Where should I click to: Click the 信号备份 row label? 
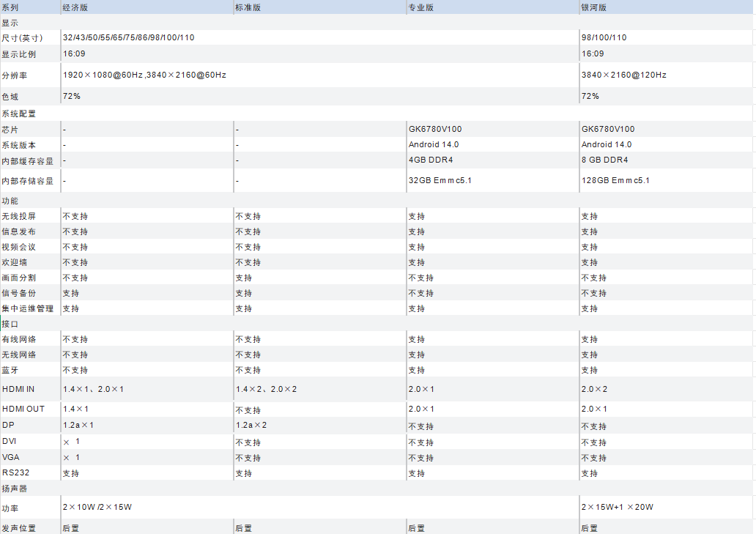pos(19,294)
